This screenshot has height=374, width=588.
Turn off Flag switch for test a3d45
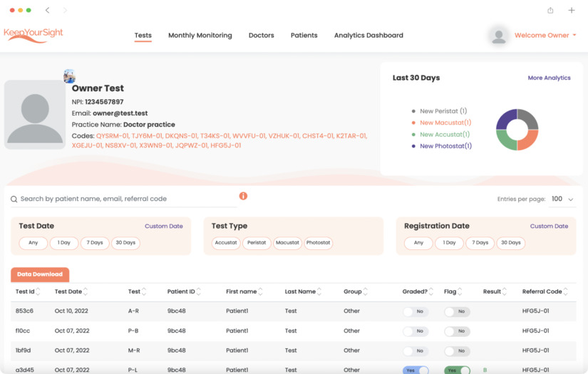457,370
